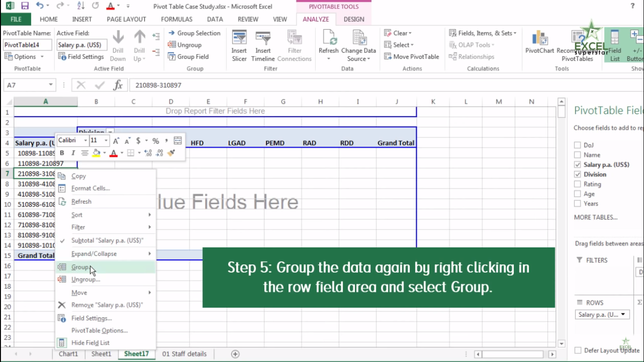Uncheck the Salary p.a. (US$) field checkbox

point(578,165)
